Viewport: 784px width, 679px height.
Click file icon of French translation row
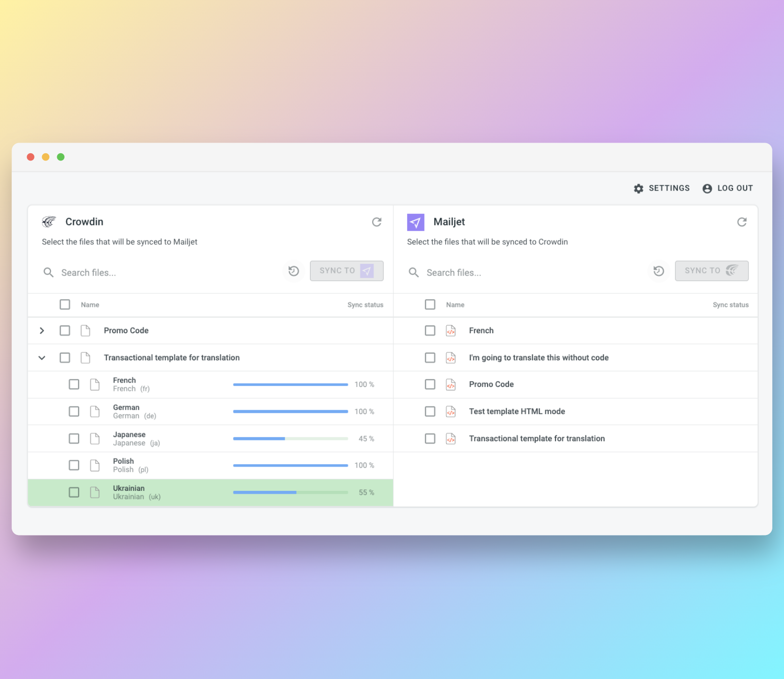point(95,385)
